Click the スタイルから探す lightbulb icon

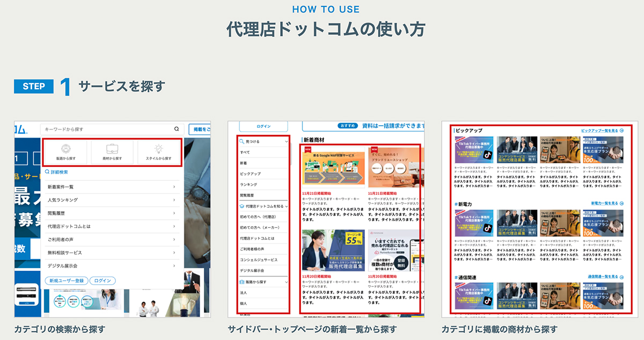158,149
